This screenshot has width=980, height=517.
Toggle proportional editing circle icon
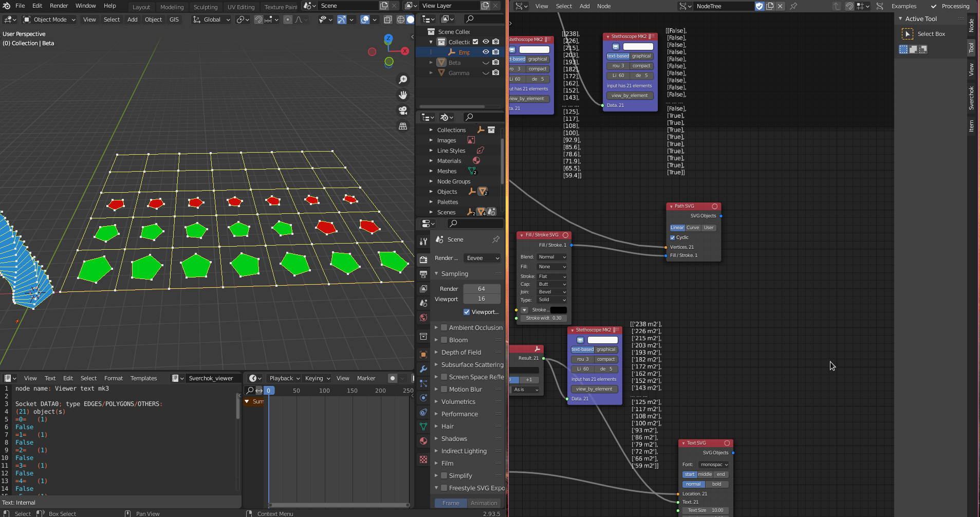288,20
